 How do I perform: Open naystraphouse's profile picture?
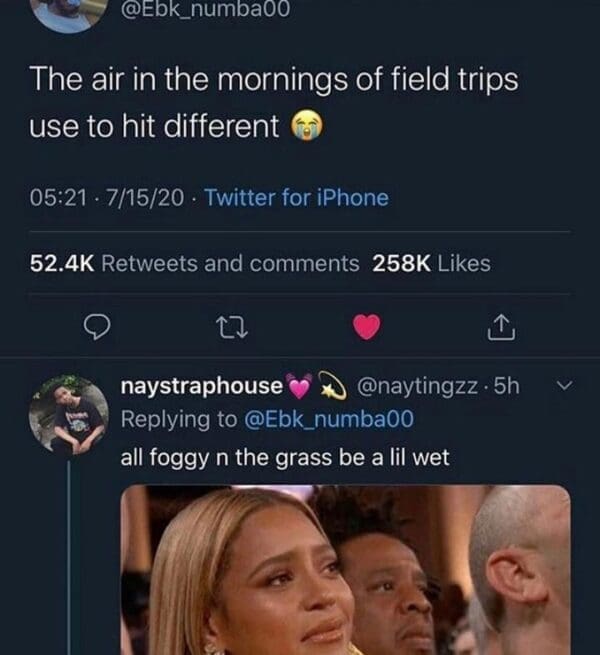coord(68,415)
